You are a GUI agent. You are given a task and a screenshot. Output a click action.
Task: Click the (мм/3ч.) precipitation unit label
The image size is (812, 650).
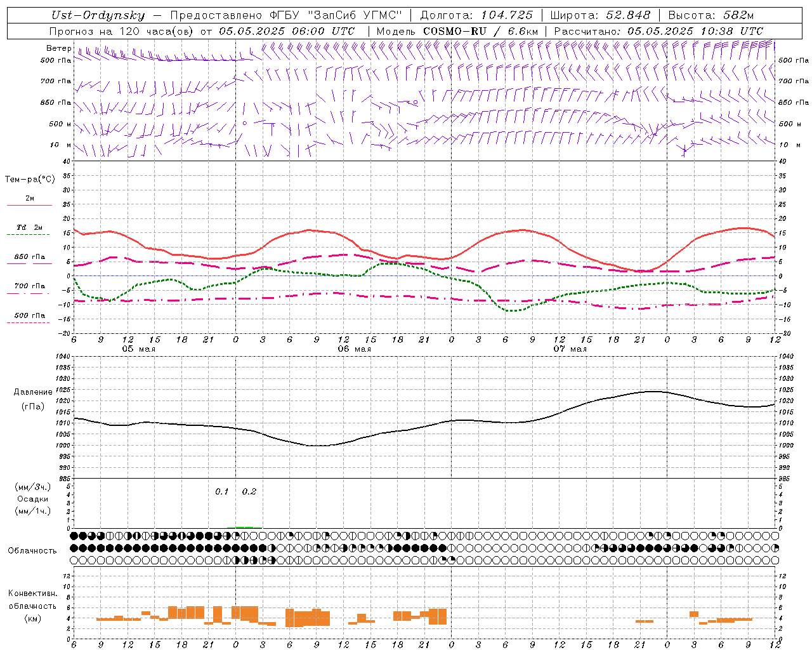pos(33,487)
